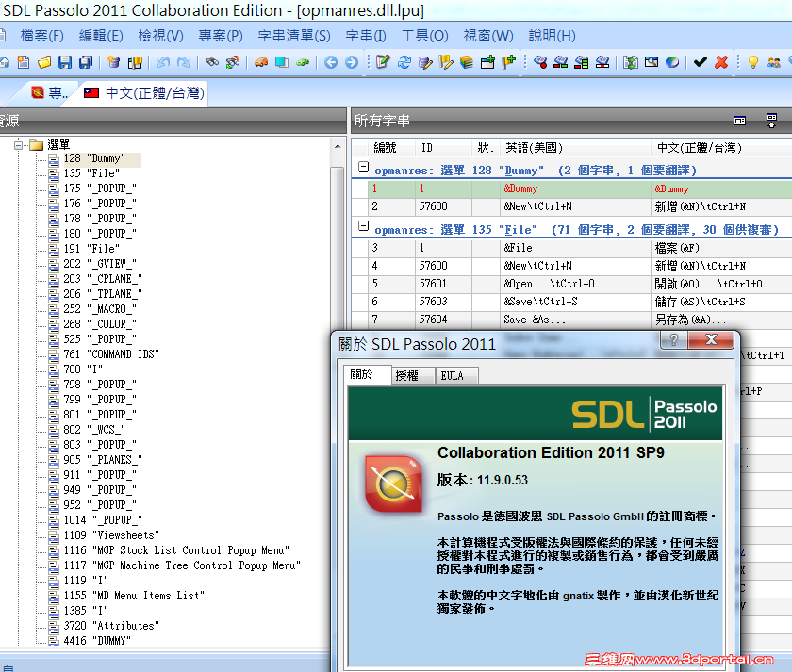Click the database cylinder toolbar icon

pyautogui.click(x=114, y=62)
